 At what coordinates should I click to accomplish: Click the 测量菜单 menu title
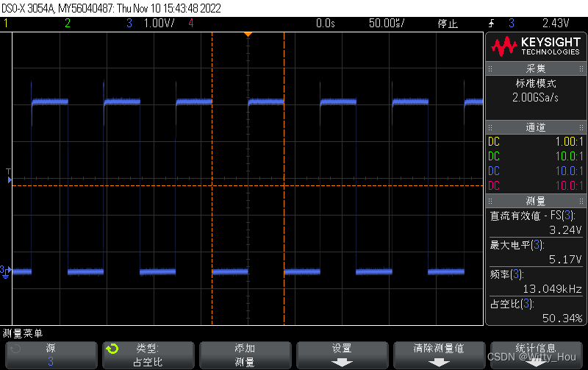click(x=23, y=333)
